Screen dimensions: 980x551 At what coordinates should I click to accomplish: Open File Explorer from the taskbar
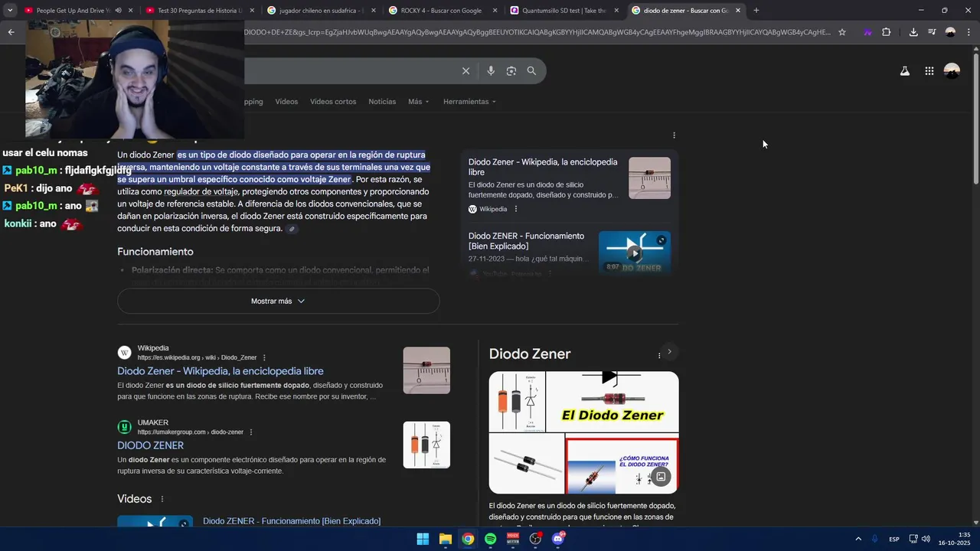tap(446, 539)
